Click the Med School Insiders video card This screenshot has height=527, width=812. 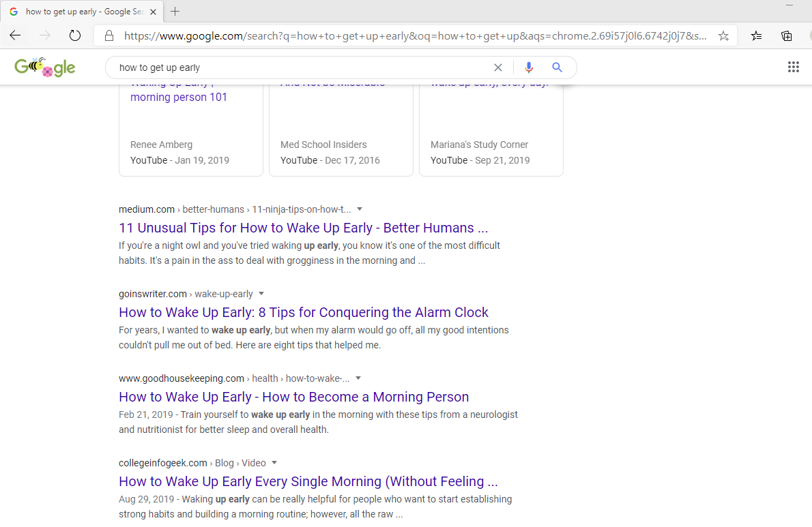(x=341, y=130)
